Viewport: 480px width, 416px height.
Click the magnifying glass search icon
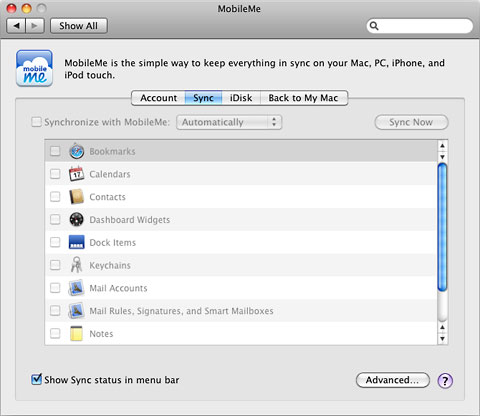coord(374,26)
